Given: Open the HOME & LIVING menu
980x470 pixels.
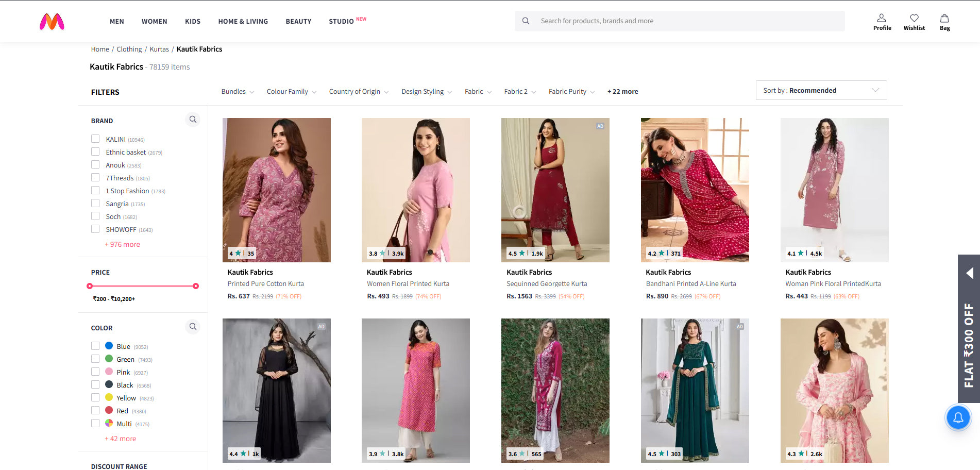Looking at the screenshot, I should click(x=243, y=22).
